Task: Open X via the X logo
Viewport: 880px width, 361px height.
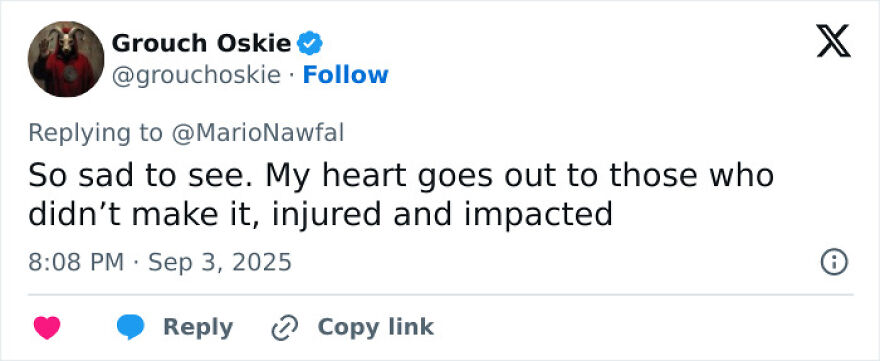Action: click(x=833, y=41)
